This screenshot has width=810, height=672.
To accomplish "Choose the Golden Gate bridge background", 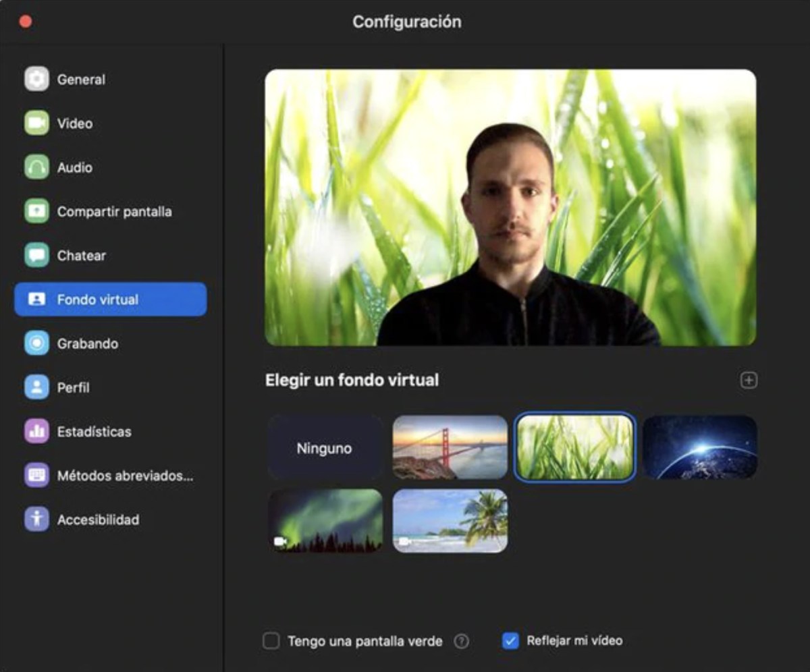I will coord(450,447).
